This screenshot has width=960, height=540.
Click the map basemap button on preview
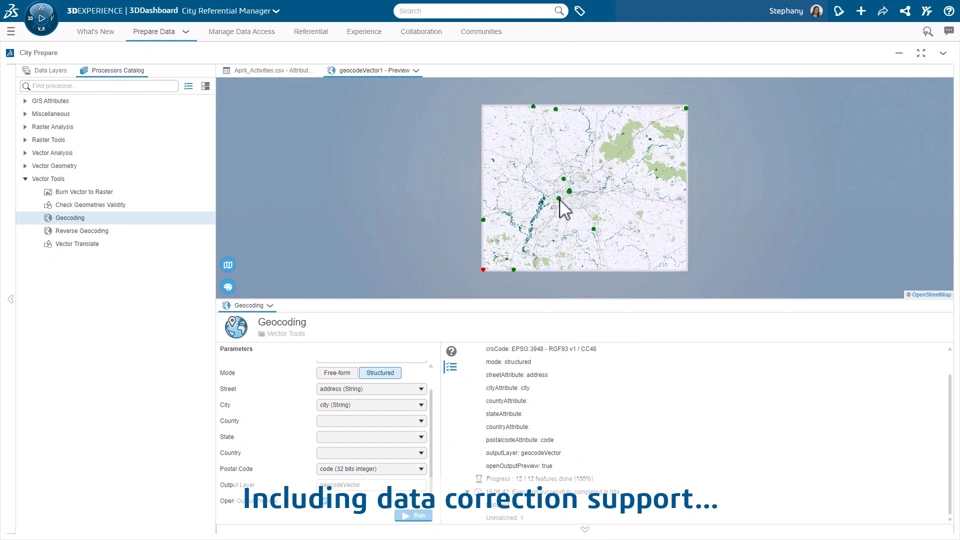[228, 265]
